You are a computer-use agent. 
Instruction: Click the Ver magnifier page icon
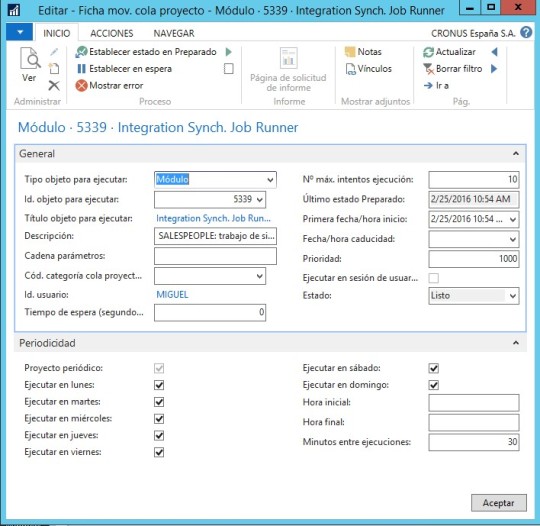(30, 59)
